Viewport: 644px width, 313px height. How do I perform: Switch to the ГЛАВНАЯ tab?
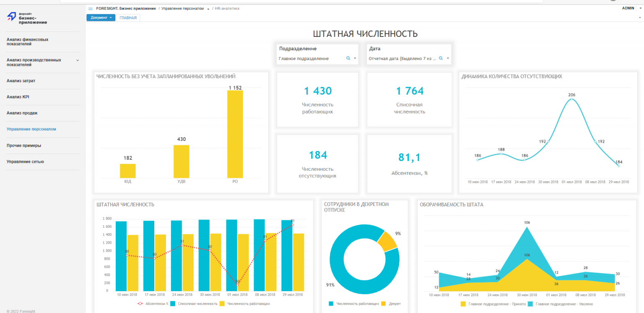(x=128, y=18)
